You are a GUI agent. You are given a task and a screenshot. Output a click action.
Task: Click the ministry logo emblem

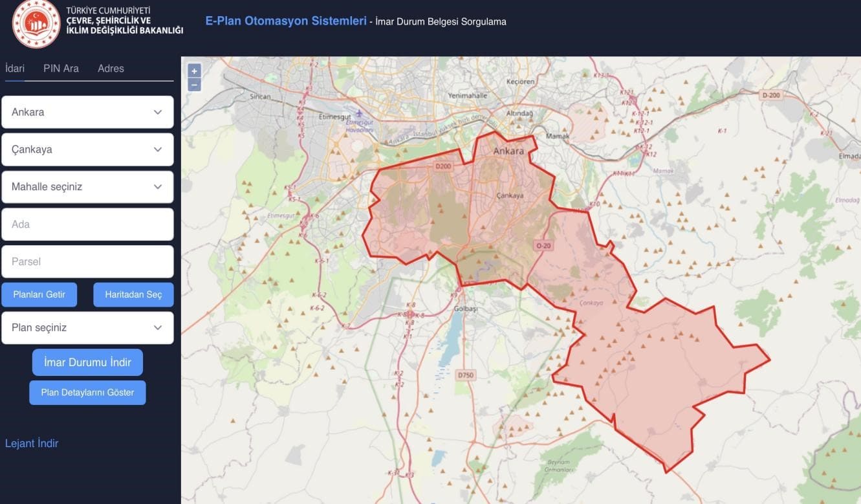coord(36,24)
